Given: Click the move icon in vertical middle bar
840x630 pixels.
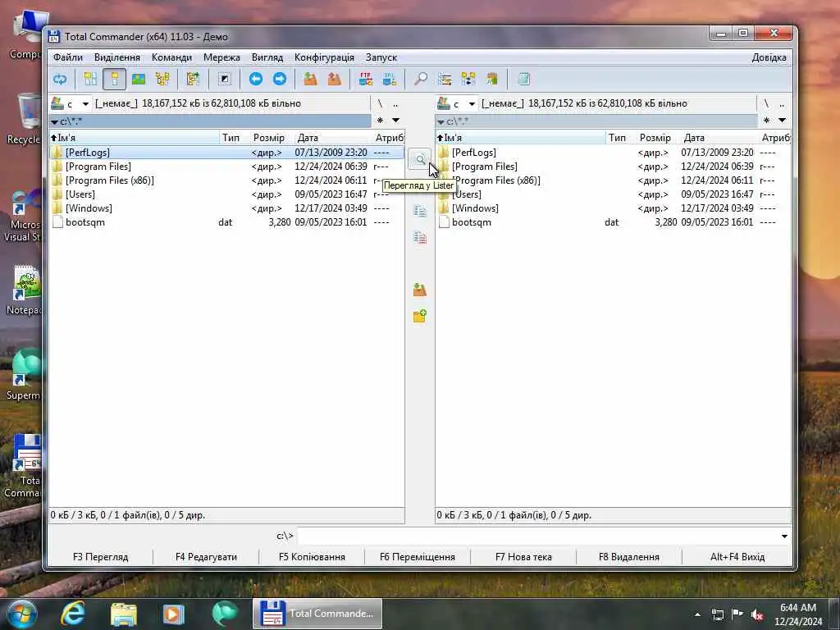Looking at the screenshot, I should (420, 237).
